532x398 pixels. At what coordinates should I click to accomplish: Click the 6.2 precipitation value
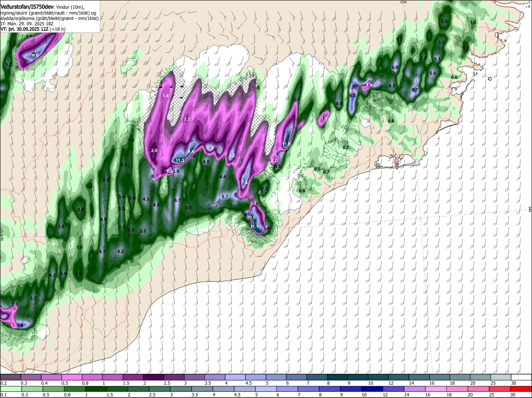click(x=210, y=148)
